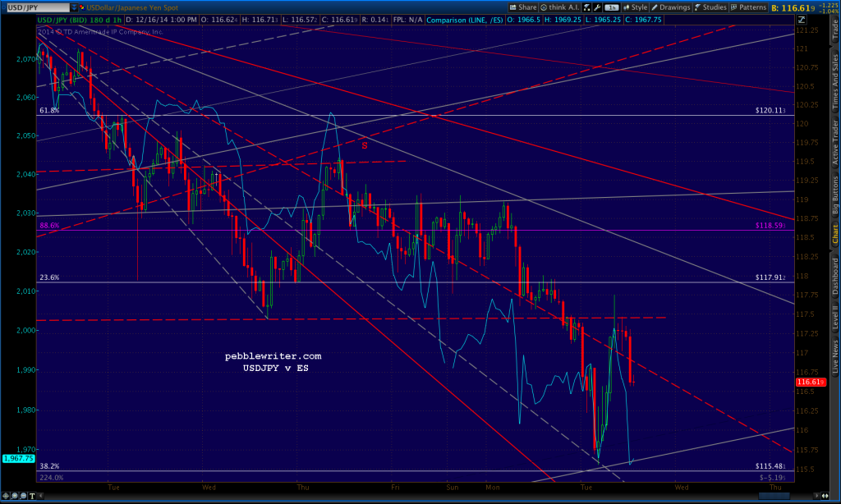This screenshot has height=504, width=841.
Task: Select the T drawing tool at bottom left
Action: [x=33, y=495]
